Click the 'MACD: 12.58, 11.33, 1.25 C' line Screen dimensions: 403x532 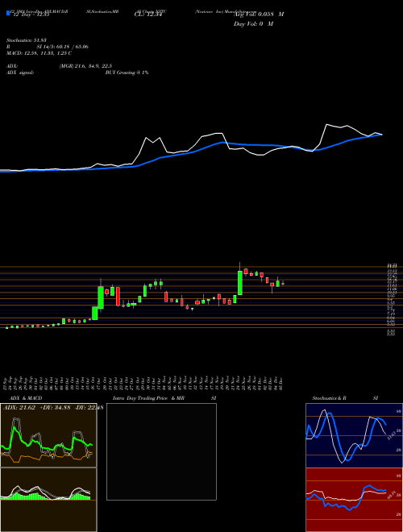[x=39, y=53]
